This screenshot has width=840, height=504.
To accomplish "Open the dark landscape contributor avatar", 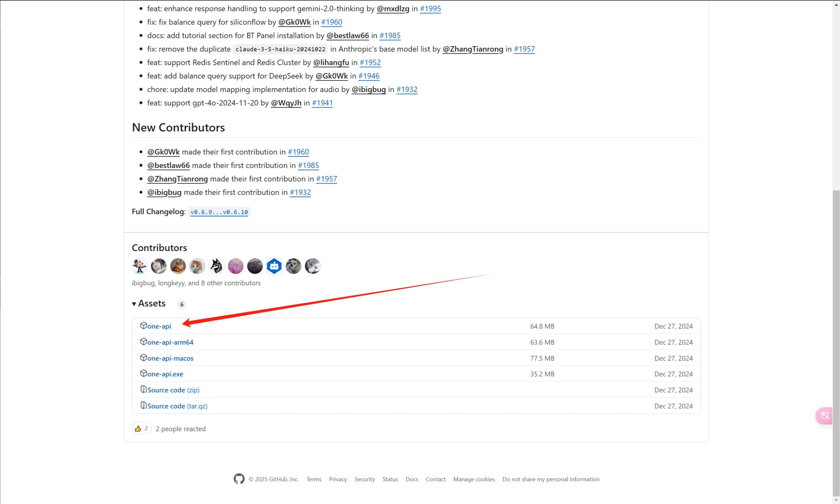I will tap(255, 266).
